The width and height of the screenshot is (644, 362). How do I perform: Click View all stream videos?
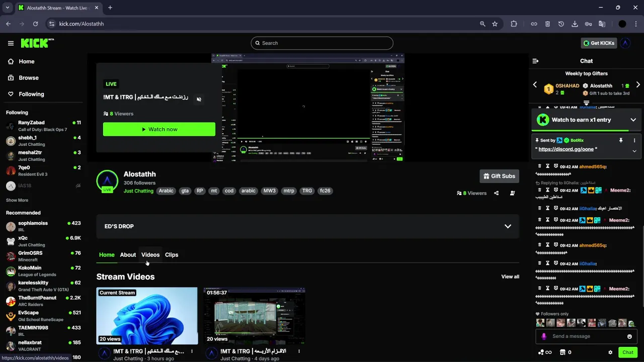510,277
